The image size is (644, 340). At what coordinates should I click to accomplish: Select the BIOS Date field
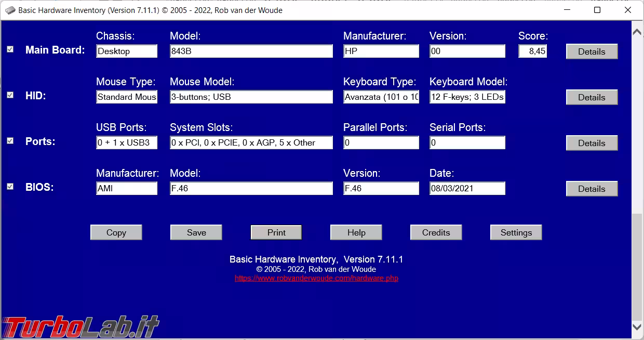pyautogui.click(x=467, y=188)
